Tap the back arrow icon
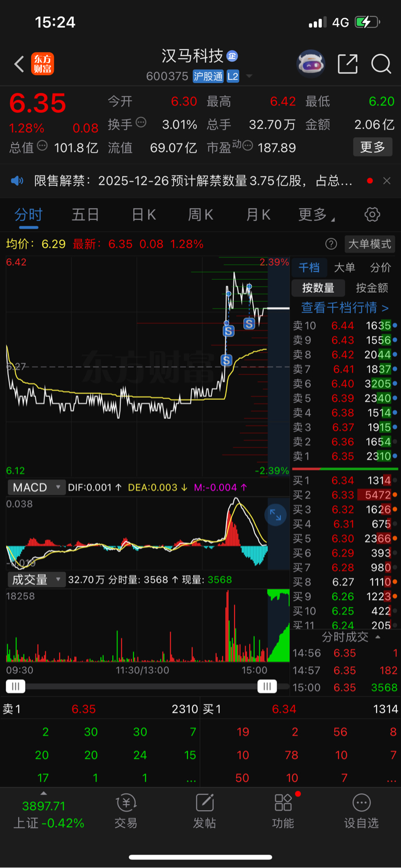 pos(19,64)
